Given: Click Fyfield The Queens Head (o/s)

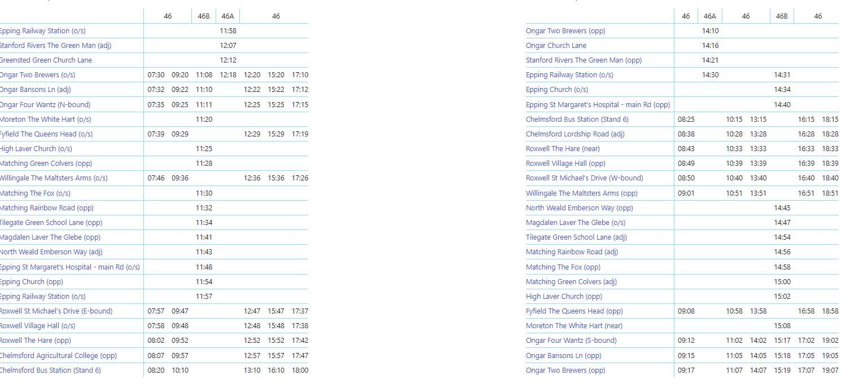Looking at the screenshot, I should coord(46,134).
